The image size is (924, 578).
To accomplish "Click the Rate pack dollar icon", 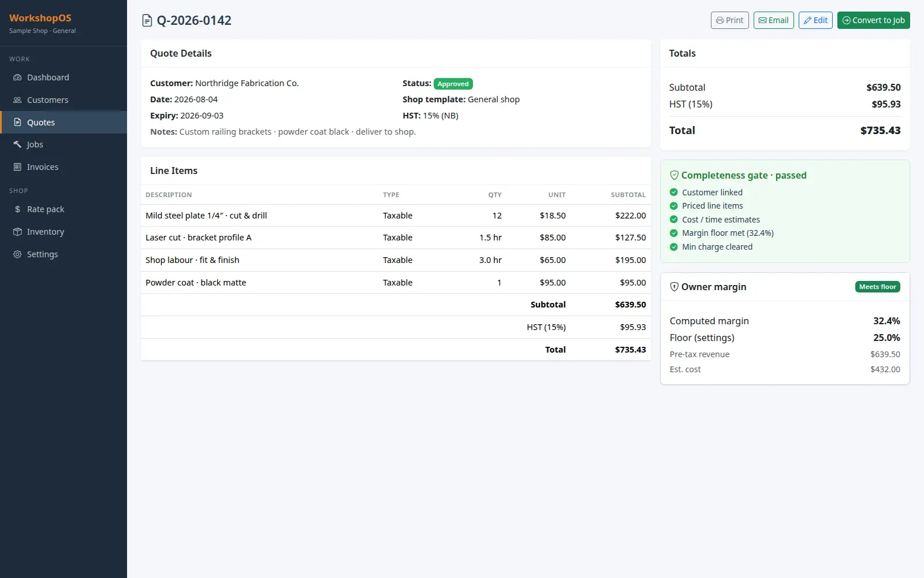I will point(17,209).
